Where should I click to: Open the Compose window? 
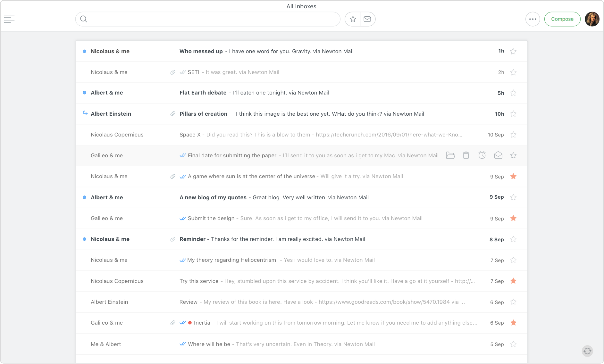(x=562, y=19)
